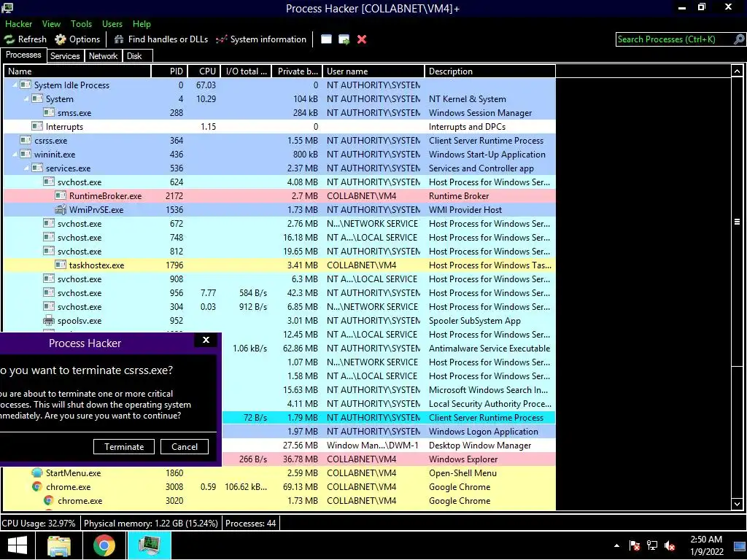This screenshot has height=560, width=747.
Task: Sort by User name column header
Action: 373,71
